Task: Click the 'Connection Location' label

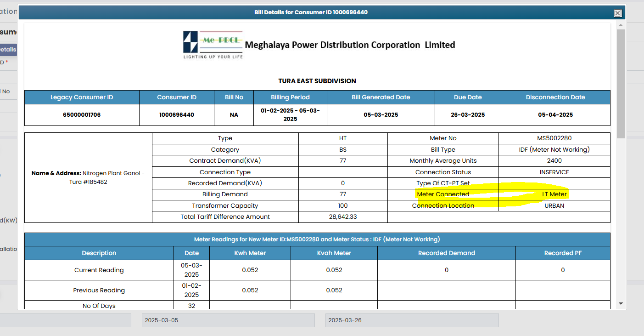Action: pyautogui.click(x=443, y=206)
